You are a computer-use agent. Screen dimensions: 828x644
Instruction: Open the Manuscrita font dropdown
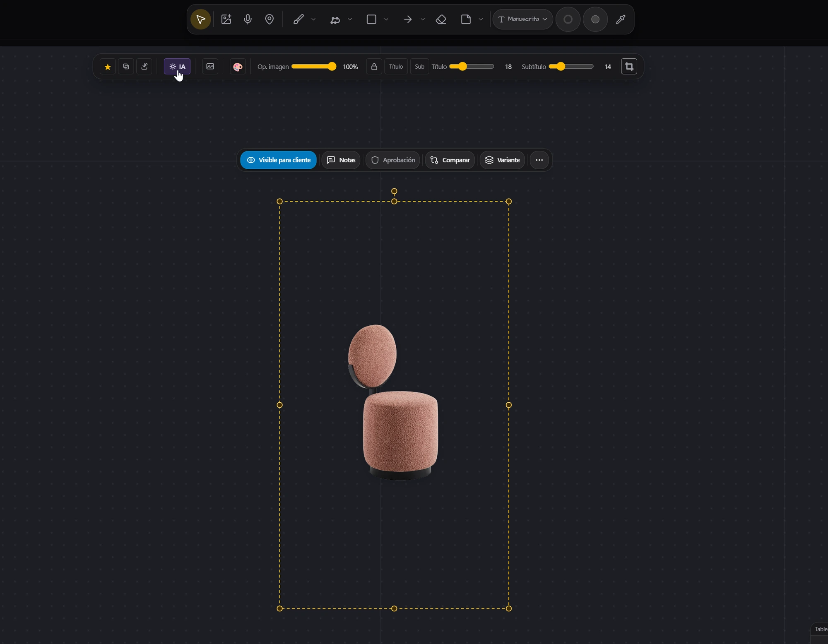pyautogui.click(x=523, y=19)
